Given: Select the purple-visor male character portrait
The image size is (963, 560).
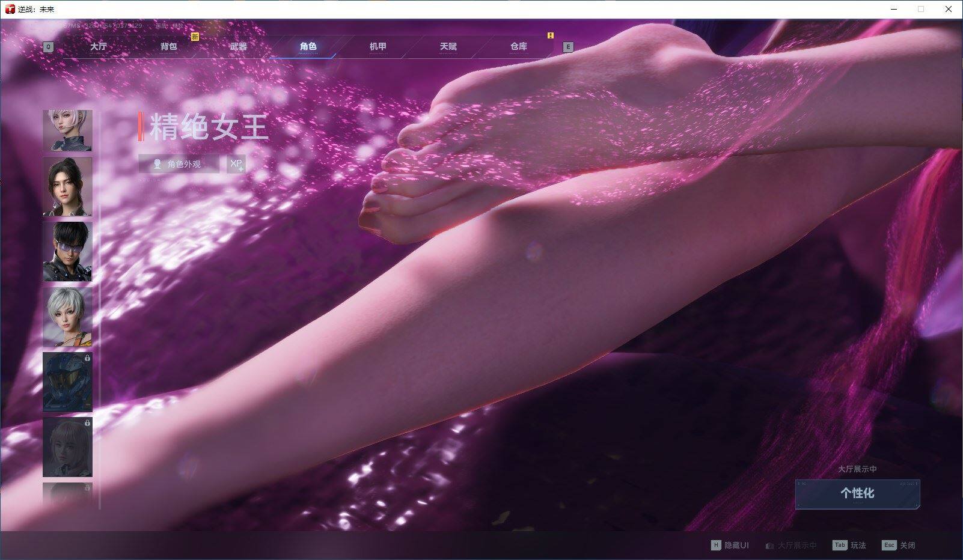Looking at the screenshot, I should coord(67,251).
